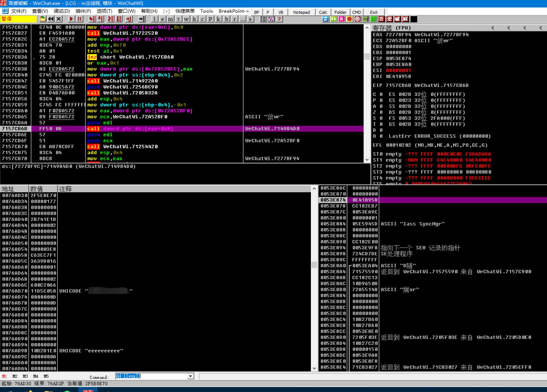
Task: Click the CMD button
Action: tap(357, 12)
